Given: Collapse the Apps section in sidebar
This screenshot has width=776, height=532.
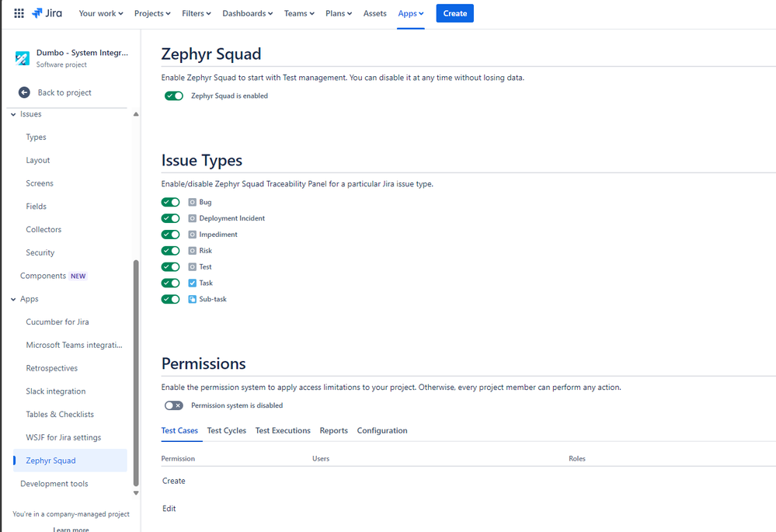Looking at the screenshot, I should click(13, 300).
